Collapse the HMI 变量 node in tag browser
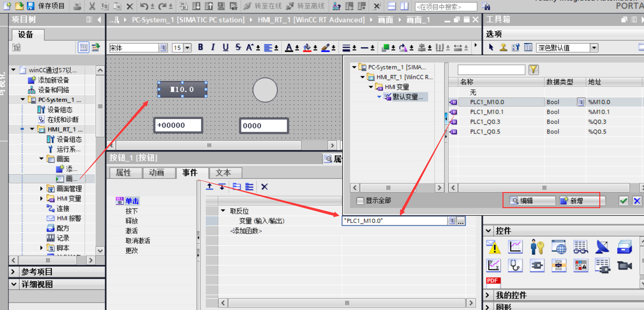644x310 pixels. click(371, 87)
